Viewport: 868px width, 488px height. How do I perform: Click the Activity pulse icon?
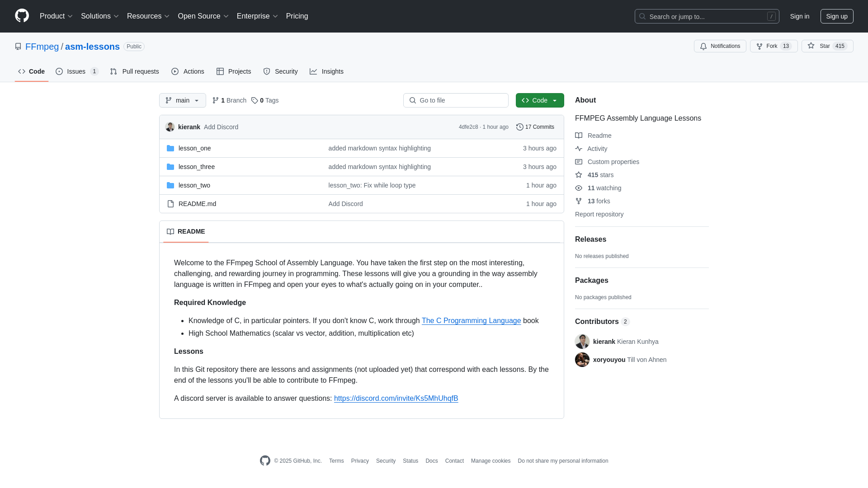(x=579, y=149)
